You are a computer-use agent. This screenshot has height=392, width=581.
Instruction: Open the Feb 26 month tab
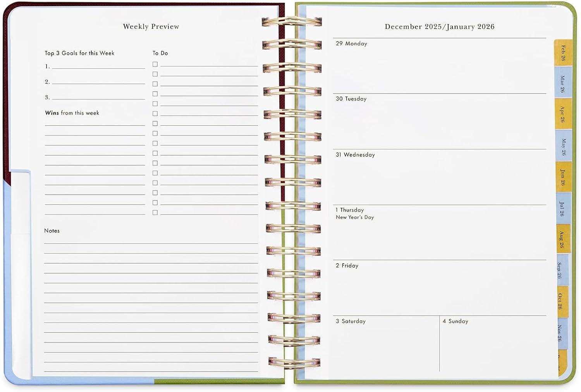click(563, 53)
